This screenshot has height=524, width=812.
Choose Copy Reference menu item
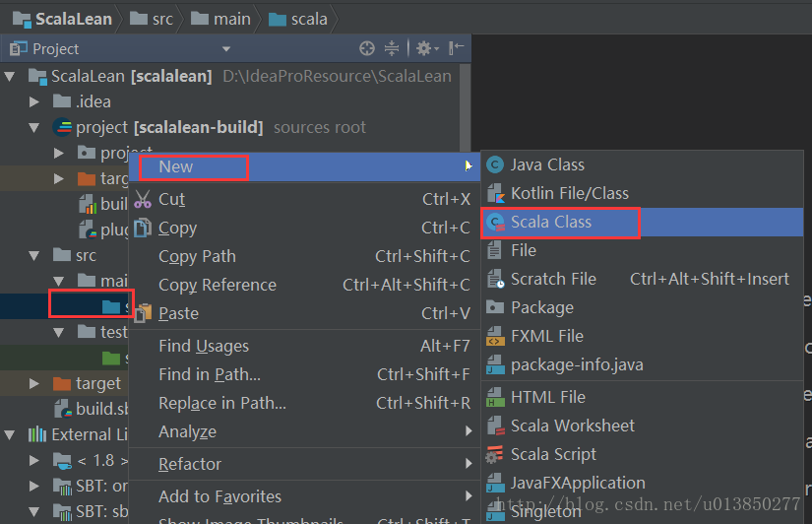(x=304, y=285)
